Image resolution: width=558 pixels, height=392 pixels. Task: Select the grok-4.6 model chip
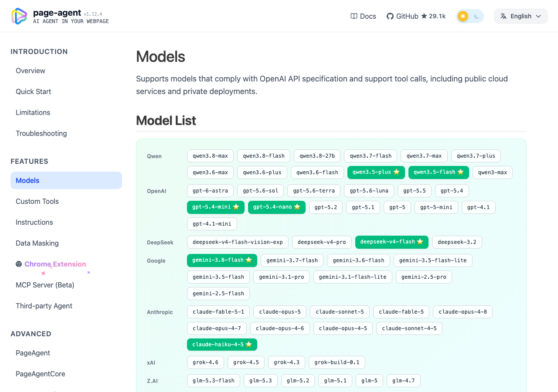point(205,362)
